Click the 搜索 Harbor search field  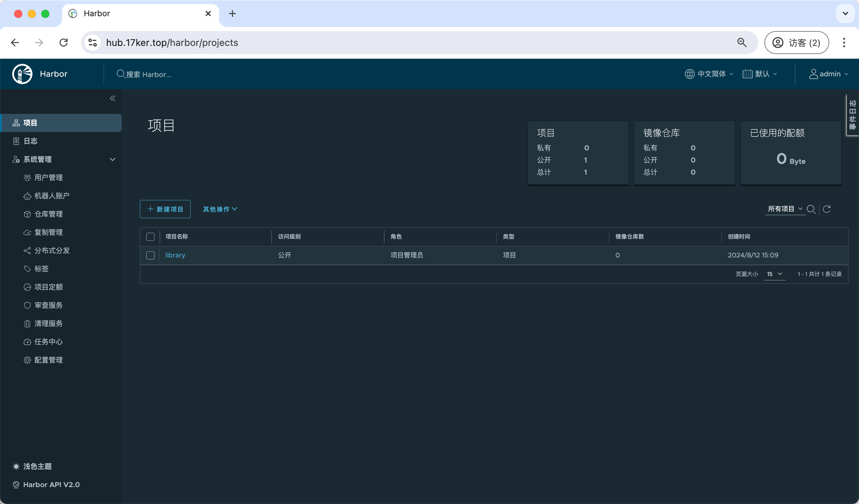click(149, 74)
